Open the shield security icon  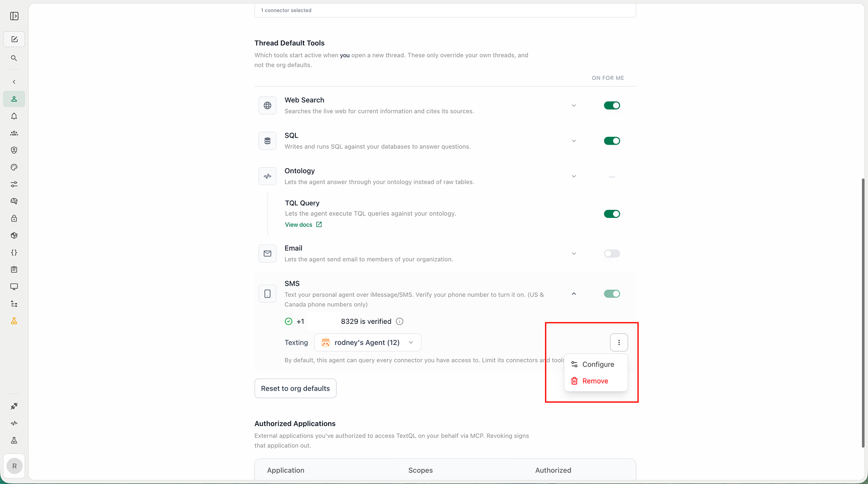tap(14, 150)
